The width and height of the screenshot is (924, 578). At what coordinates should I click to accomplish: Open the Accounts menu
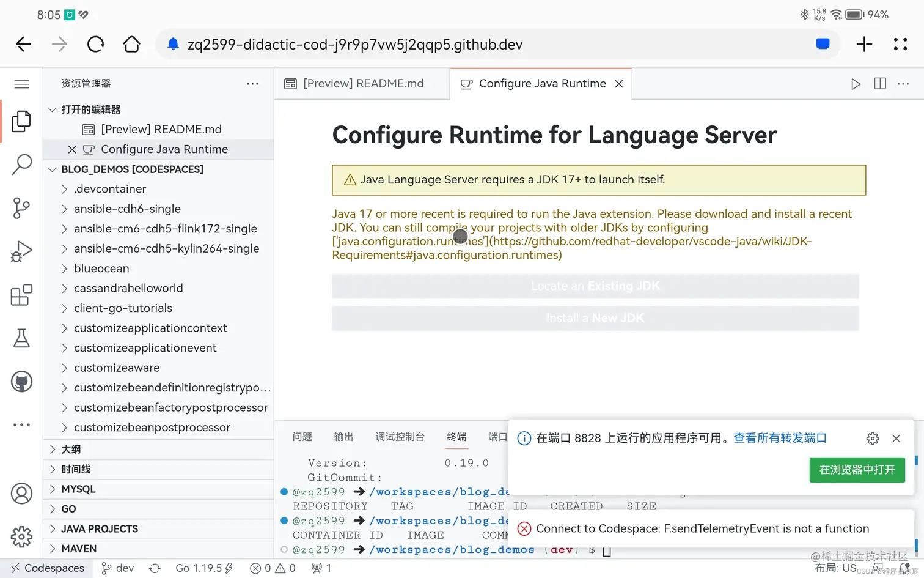point(21,494)
